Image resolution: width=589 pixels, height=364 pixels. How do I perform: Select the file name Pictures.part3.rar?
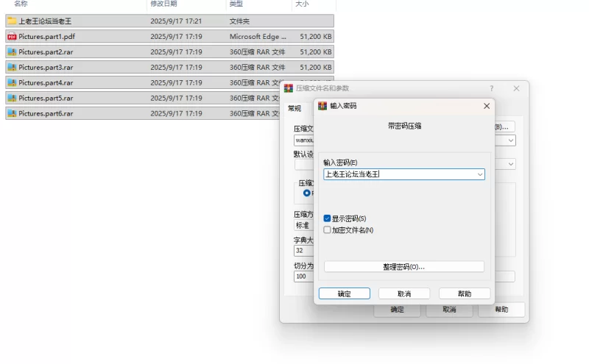point(46,67)
